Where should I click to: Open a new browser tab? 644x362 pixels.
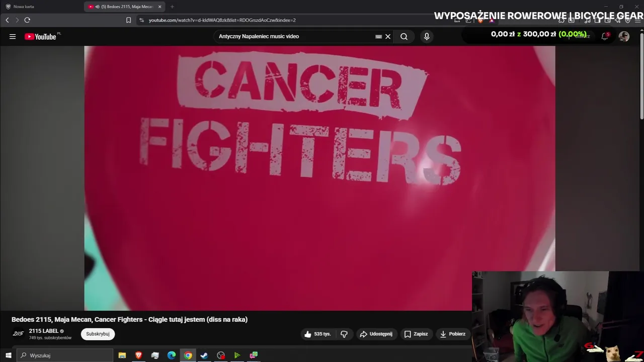coord(172,7)
